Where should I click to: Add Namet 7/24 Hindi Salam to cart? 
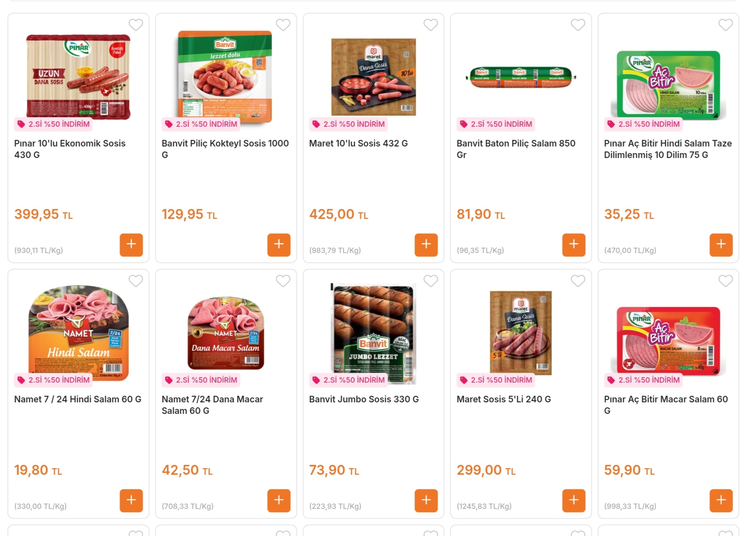(x=131, y=500)
